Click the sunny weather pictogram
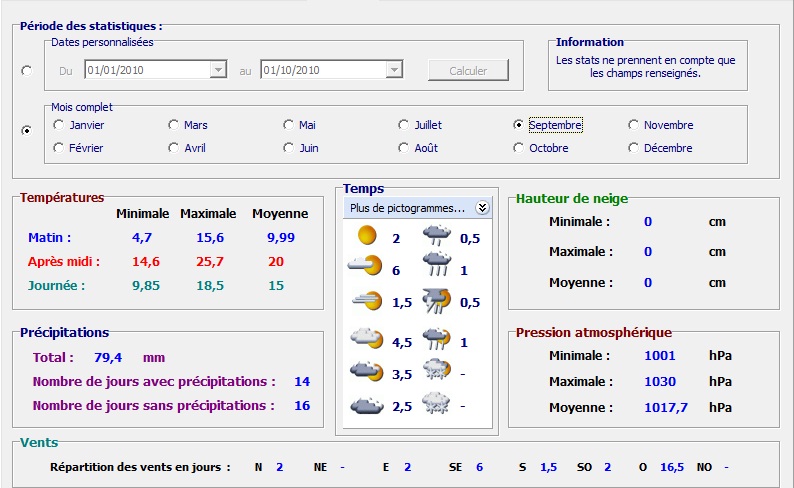Image resolution: width=794 pixels, height=488 pixels. 367,235
